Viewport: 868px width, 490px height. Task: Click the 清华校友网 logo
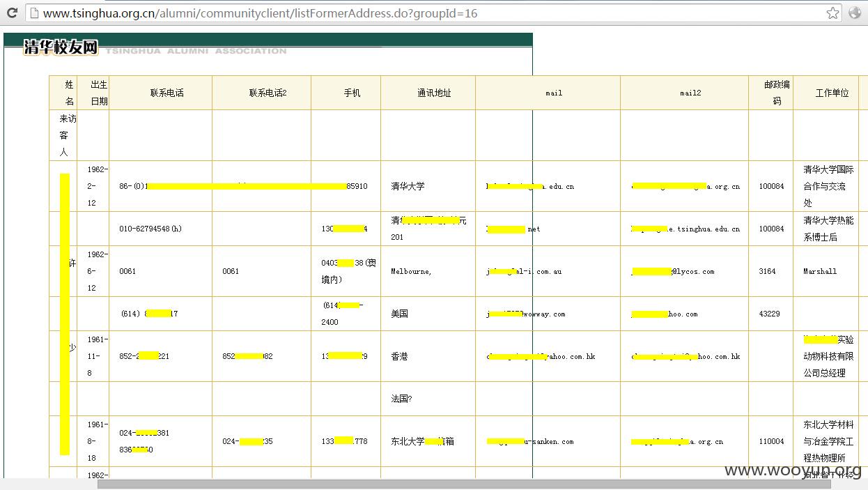61,47
